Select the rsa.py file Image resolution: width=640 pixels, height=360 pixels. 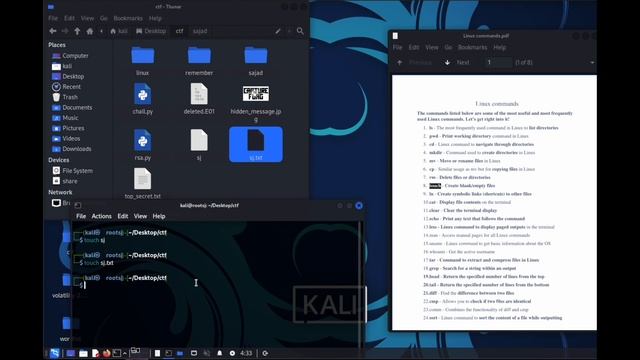142,145
